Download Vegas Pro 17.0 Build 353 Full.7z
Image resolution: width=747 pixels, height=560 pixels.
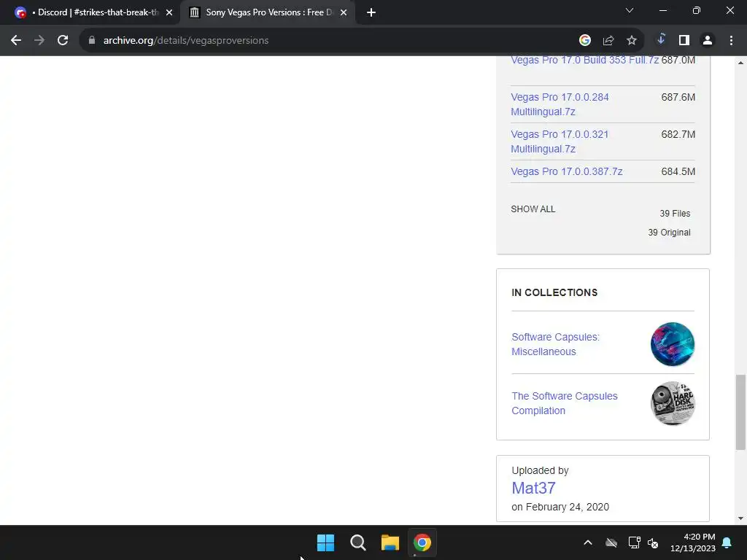[584, 60]
